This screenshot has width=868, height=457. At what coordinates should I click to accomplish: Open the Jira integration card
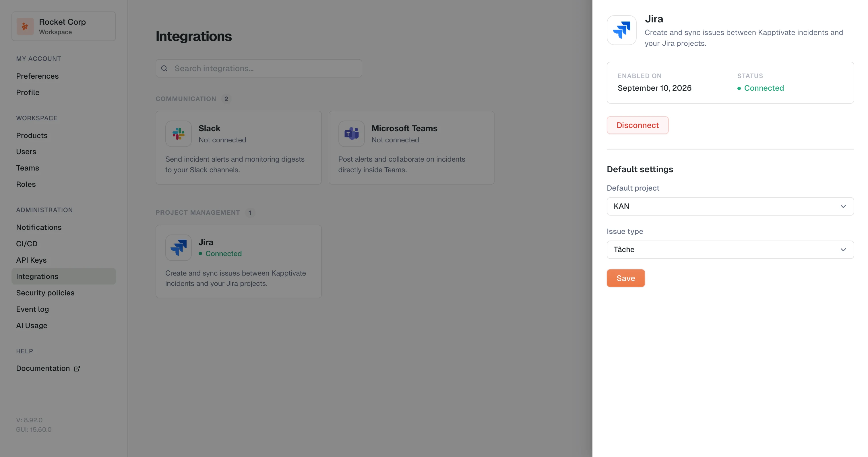click(239, 262)
